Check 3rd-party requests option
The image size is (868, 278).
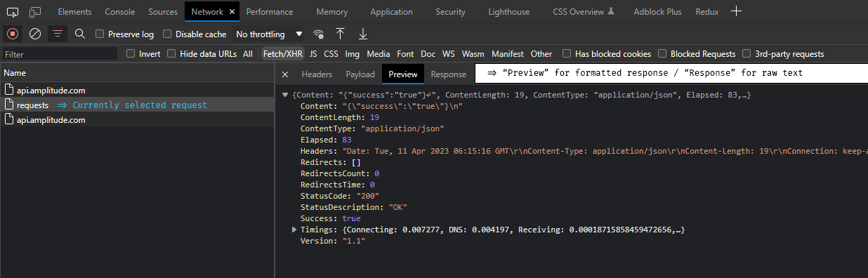click(747, 53)
